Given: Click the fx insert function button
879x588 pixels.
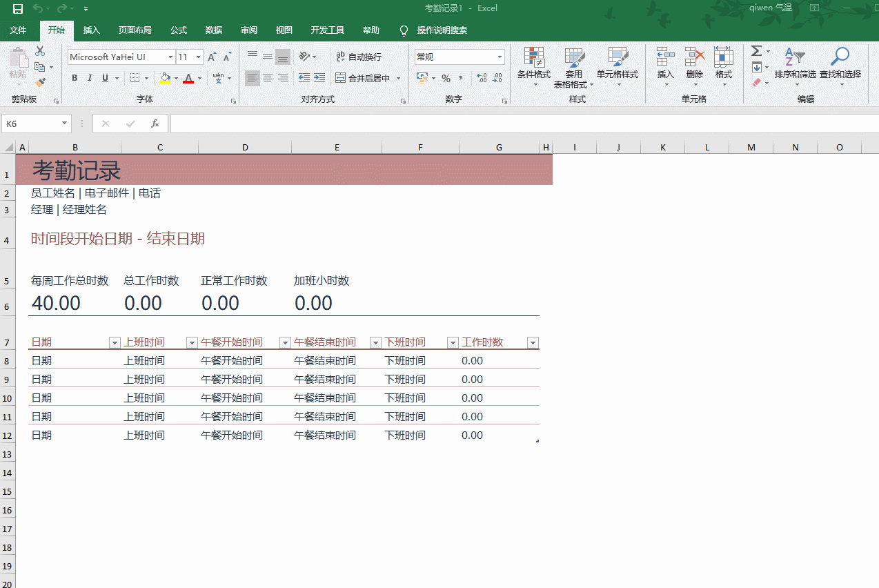Looking at the screenshot, I should click(155, 123).
